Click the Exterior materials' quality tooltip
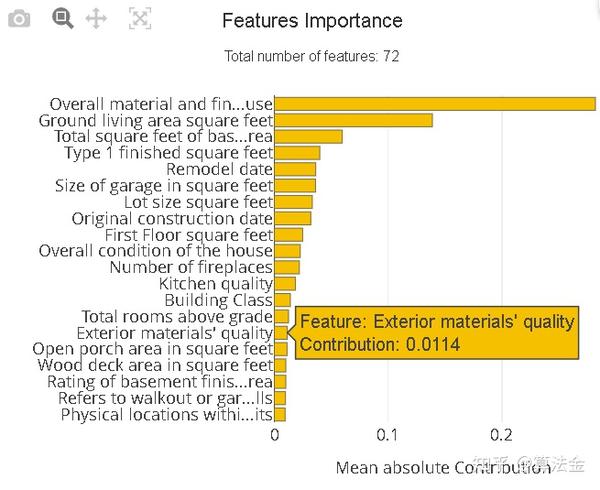The width and height of the screenshot is (600, 490). (x=437, y=333)
